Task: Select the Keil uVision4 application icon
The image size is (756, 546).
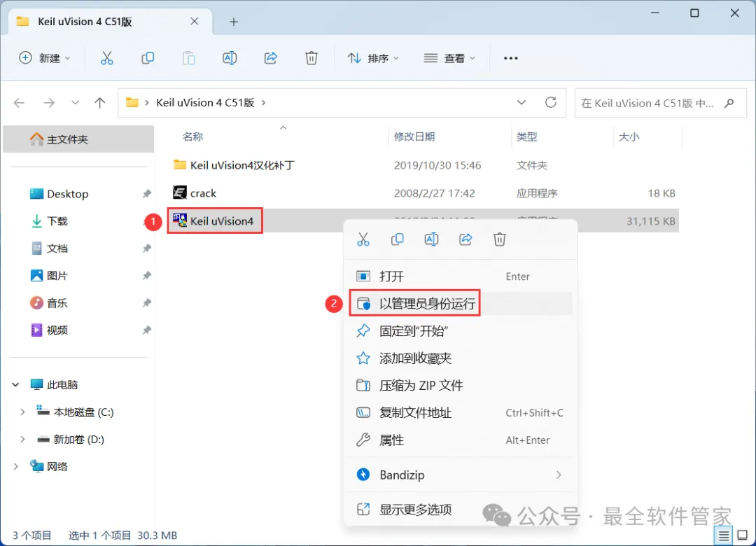Action: 180,220
